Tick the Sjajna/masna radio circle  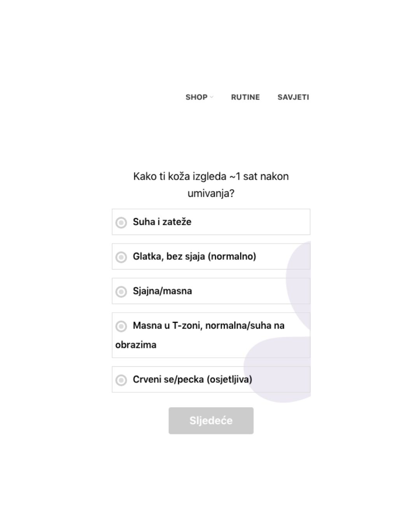point(121,292)
